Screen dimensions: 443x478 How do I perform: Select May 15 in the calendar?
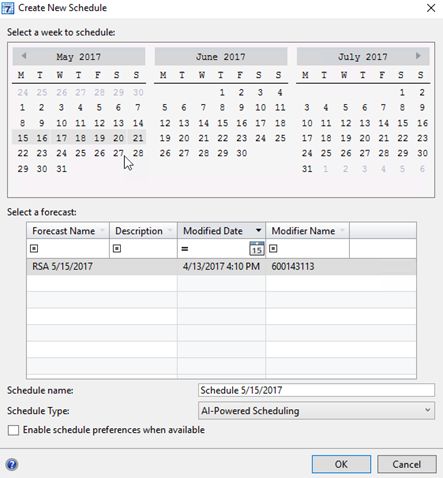coord(23,138)
